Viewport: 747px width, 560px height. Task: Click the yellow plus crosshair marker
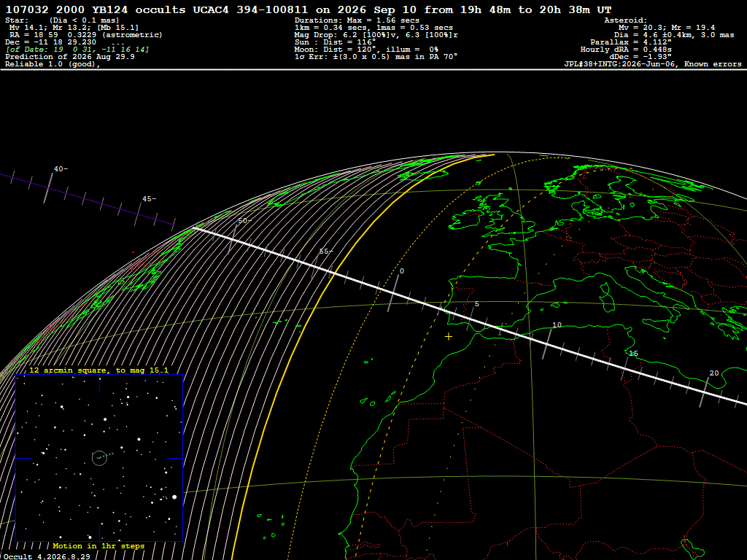pyautogui.click(x=449, y=337)
